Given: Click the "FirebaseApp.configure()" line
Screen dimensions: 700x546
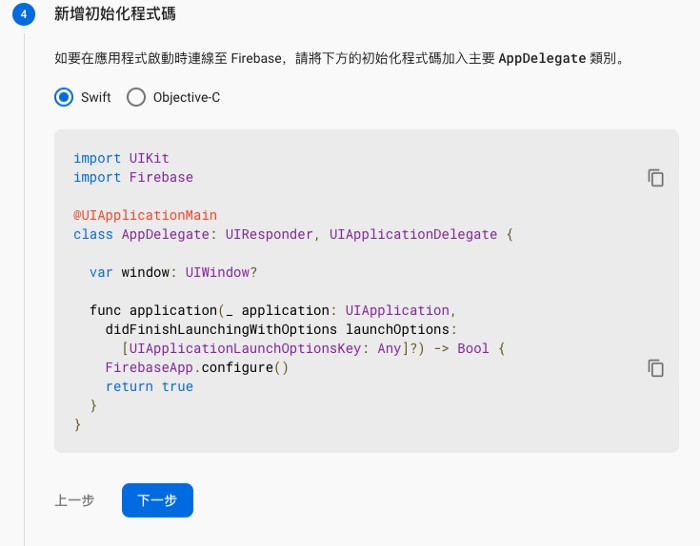Looking at the screenshot, I should click(x=197, y=367).
